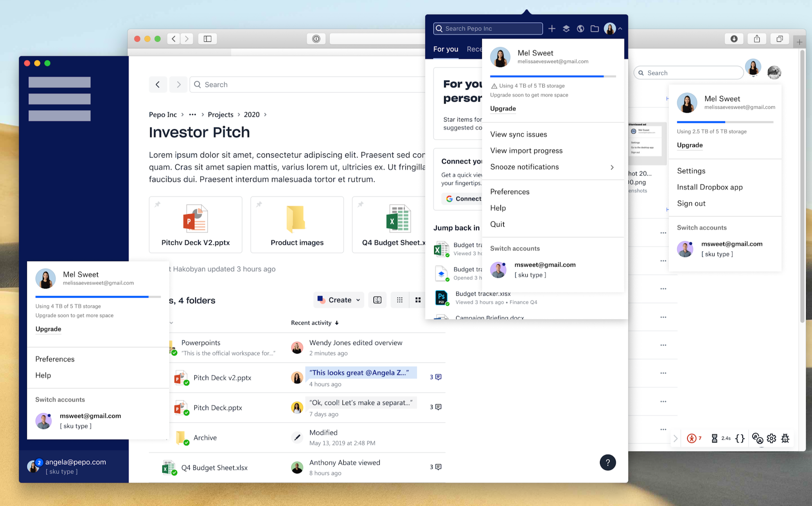Choose View sync issues menu item
This screenshot has height=506, width=812.
tap(518, 135)
